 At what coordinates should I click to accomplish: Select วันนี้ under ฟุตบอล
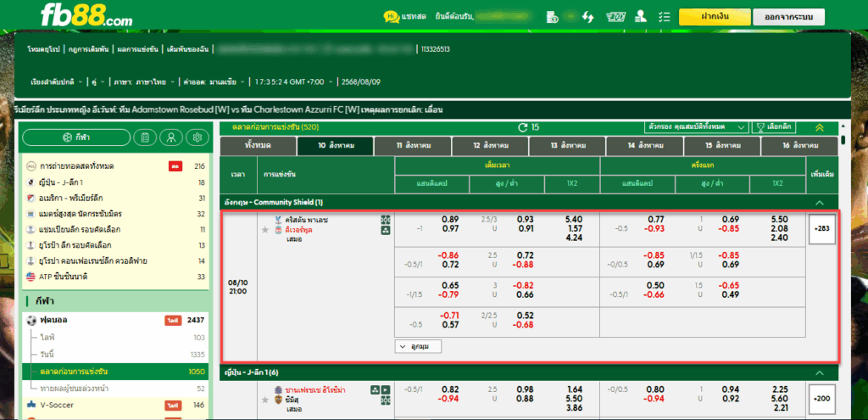[x=115, y=354]
